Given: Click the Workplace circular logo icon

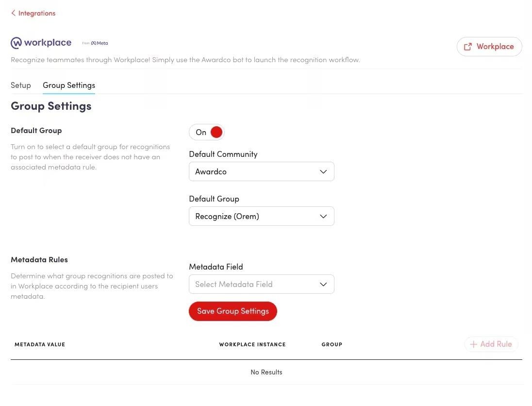Looking at the screenshot, I should (x=16, y=43).
